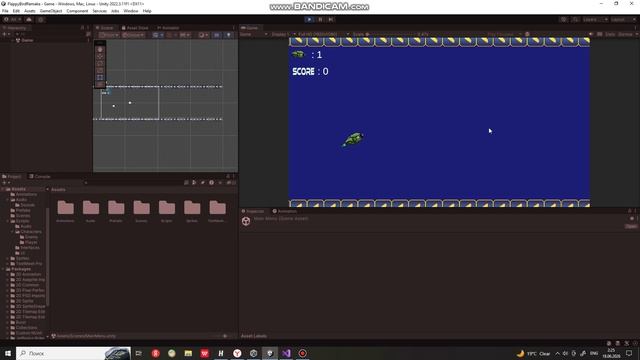Open the Layers dropdown in top toolbar
The width and height of the screenshot is (640, 360).
[596, 19]
